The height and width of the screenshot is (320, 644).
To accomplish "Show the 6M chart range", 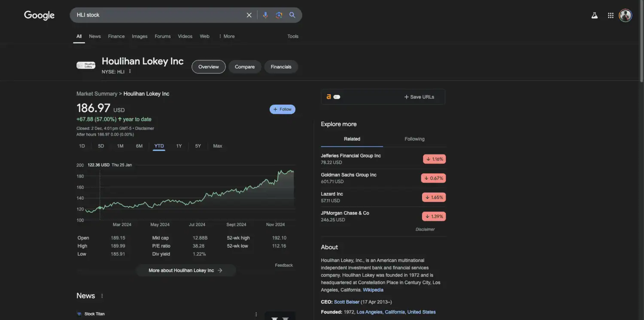I will [x=139, y=146].
